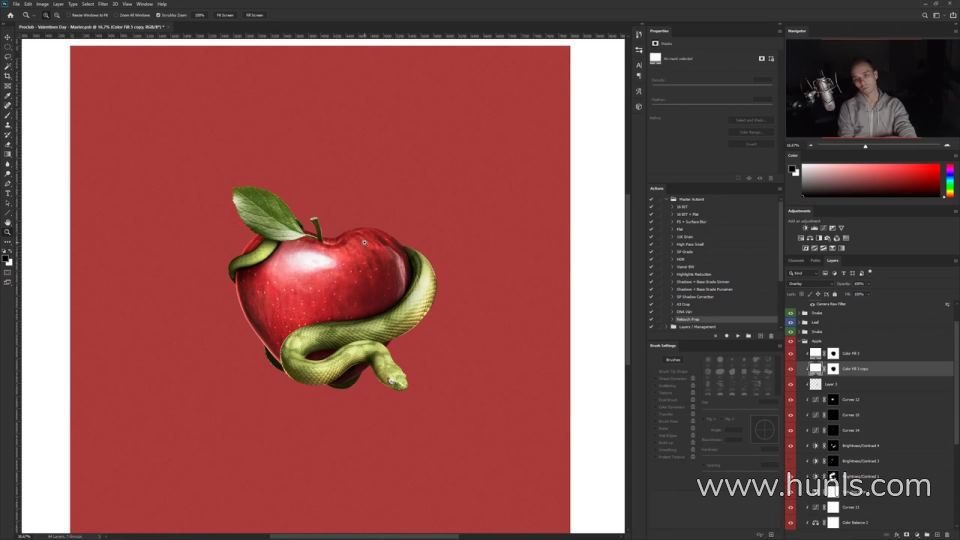This screenshot has width=960, height=540.
Task: Select the Brush tool
Action: click(x=7, y=116)
